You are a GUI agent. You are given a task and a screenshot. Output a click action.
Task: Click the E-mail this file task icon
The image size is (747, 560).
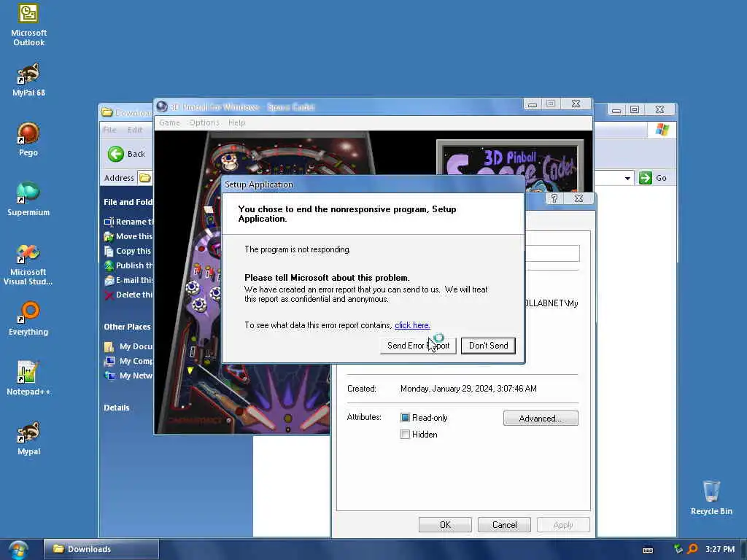pos(109,281)
